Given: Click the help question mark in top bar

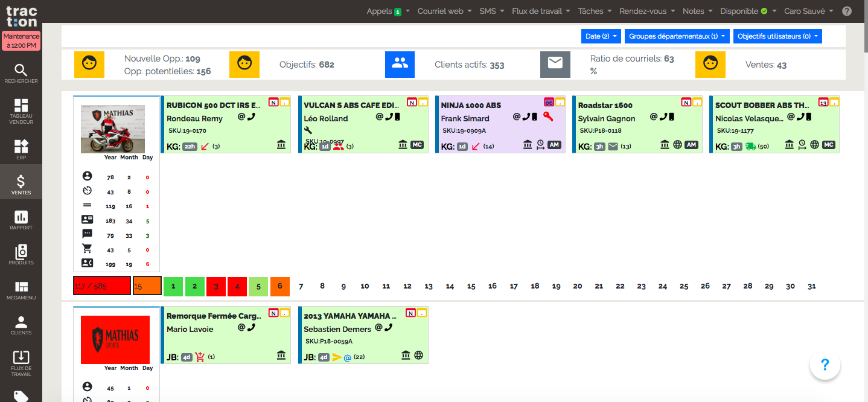Looking at the screenshot, I should [x=847, y=11].
